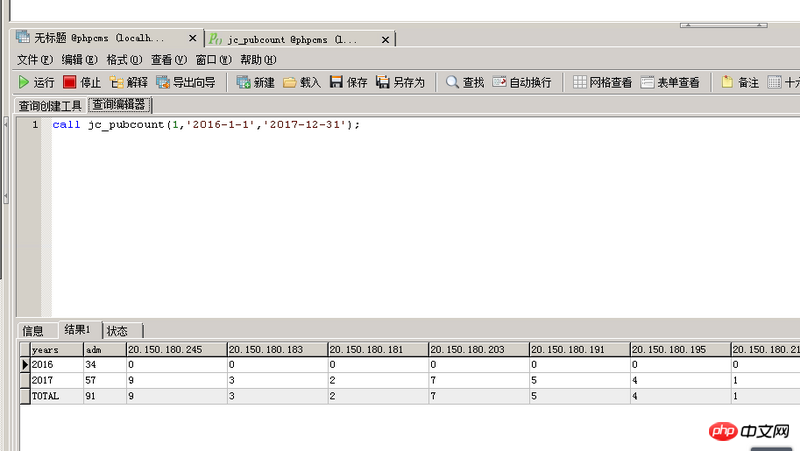Viewport: 800px width, 451px height.
Task: Load a query file with 载入 icon
Action: point(289,82)
